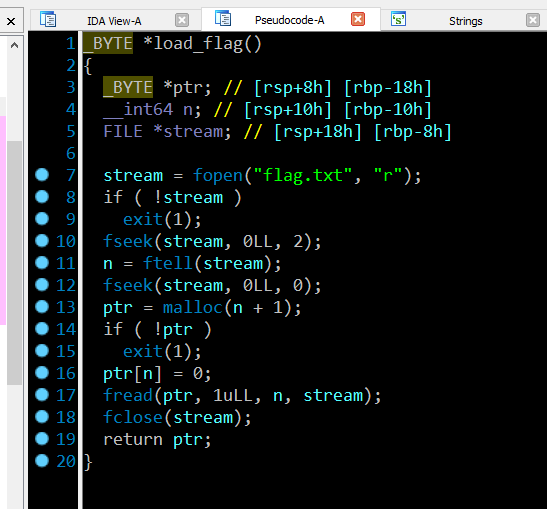
Task: Click the __int64 type on line 4
Action: coord(138,109)
